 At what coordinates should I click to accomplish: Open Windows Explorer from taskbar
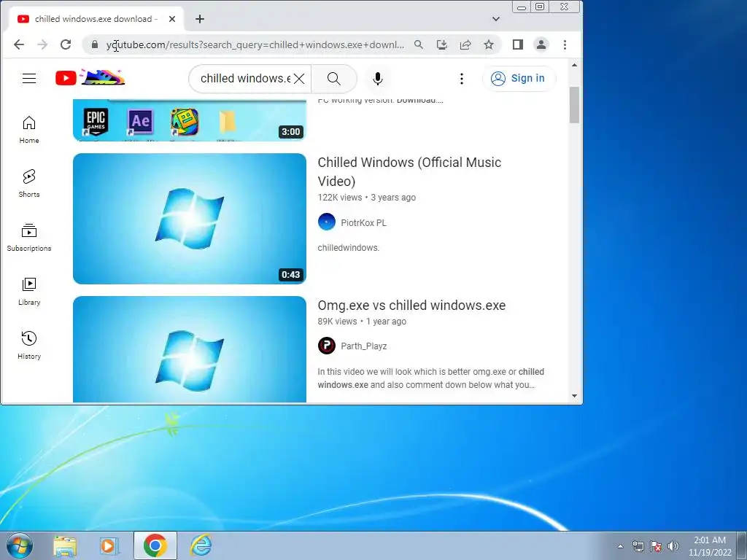pyautogui.click(x=65, y=545)
